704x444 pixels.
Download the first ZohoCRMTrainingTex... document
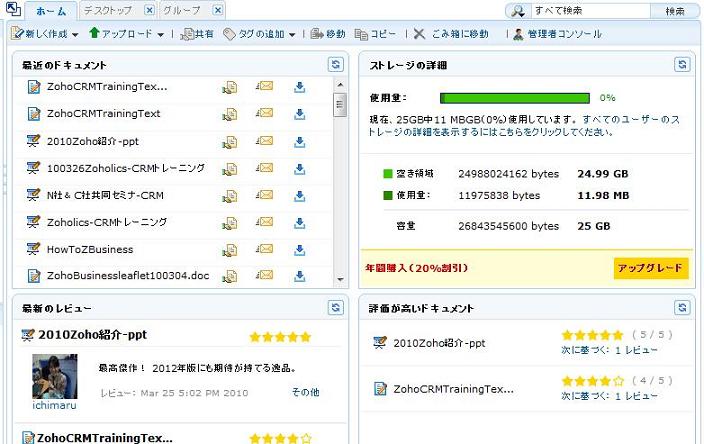[x=299, y=87]
